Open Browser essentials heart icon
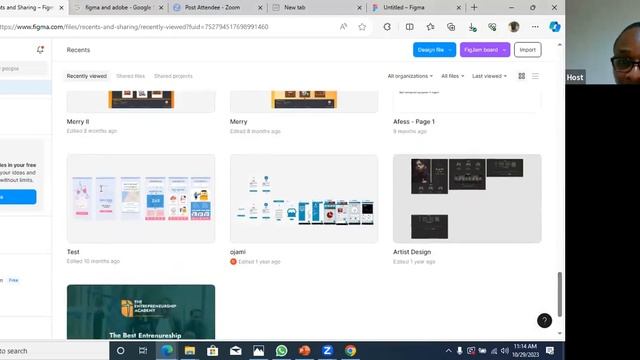 pos(492,27)
